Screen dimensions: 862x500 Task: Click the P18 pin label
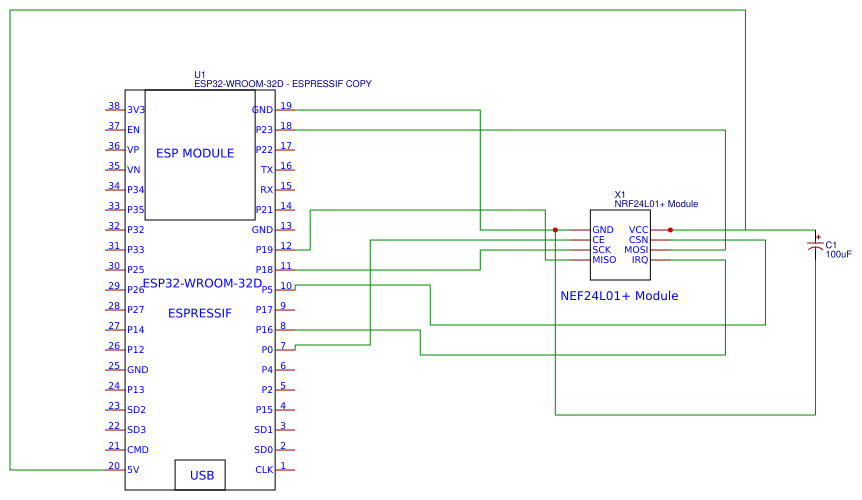coord(264,270)
